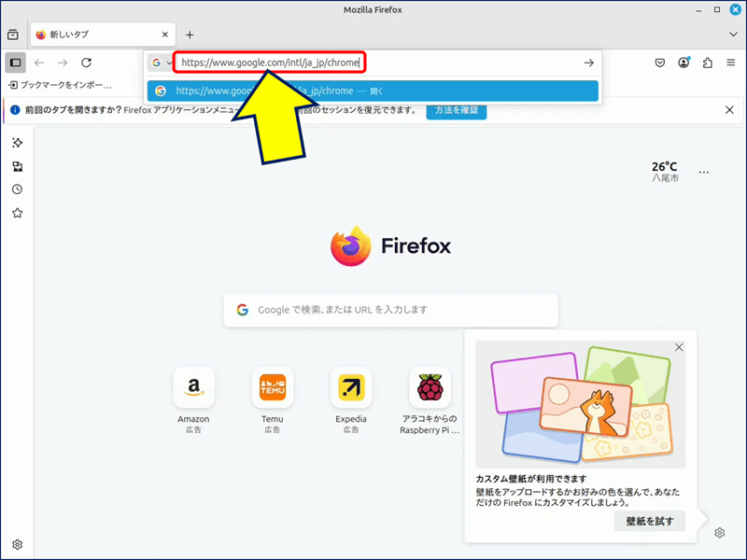Go back with the back arrow
747x560 pixels.
(39, 63)
